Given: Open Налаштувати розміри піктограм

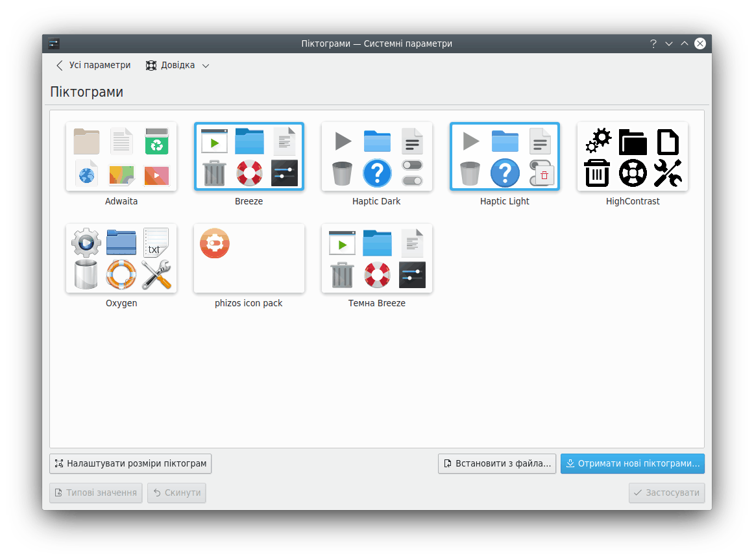Looking at the screenshot, I should click(130, 464).
